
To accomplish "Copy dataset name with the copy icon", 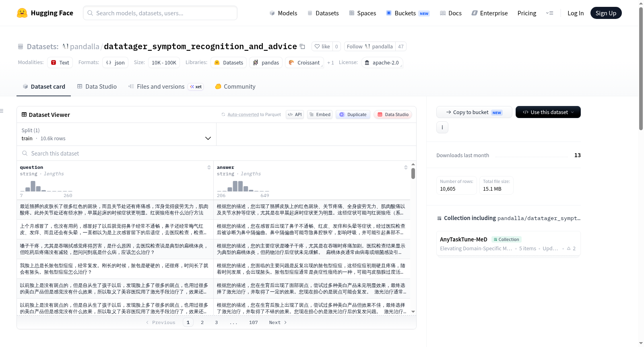I will [x=302, y=47].
